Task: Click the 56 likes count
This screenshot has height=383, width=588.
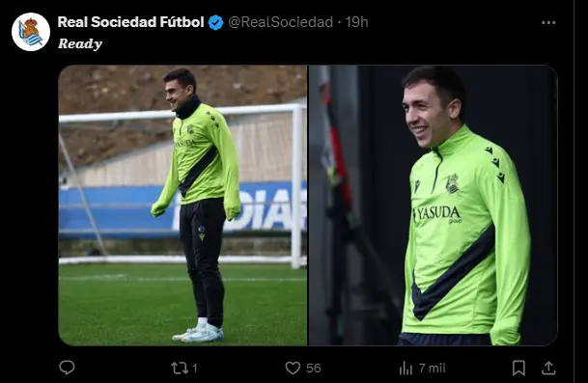Action: pyautogui.click(x=314, y=369)
